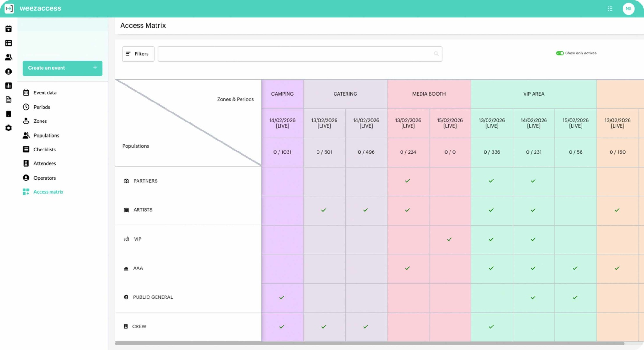This screenshot has height=350, width=644.
Task: Open the settings gear in the left rail
Action: tap(8, 128)
